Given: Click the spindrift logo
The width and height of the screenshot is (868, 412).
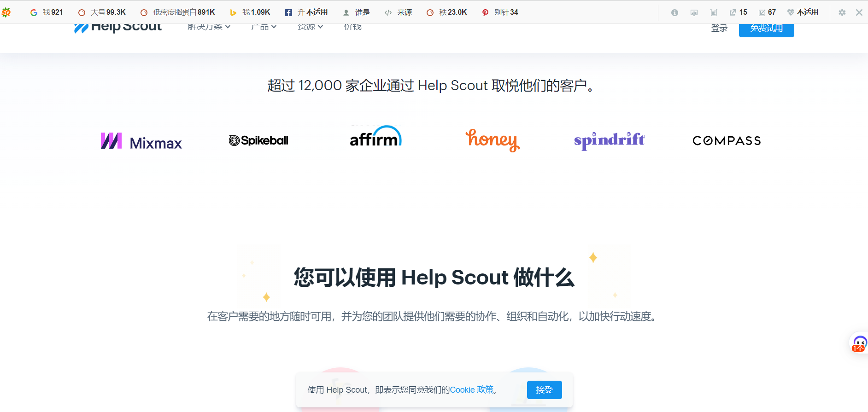Looking at the screenshot, I should tap(610, 140).
